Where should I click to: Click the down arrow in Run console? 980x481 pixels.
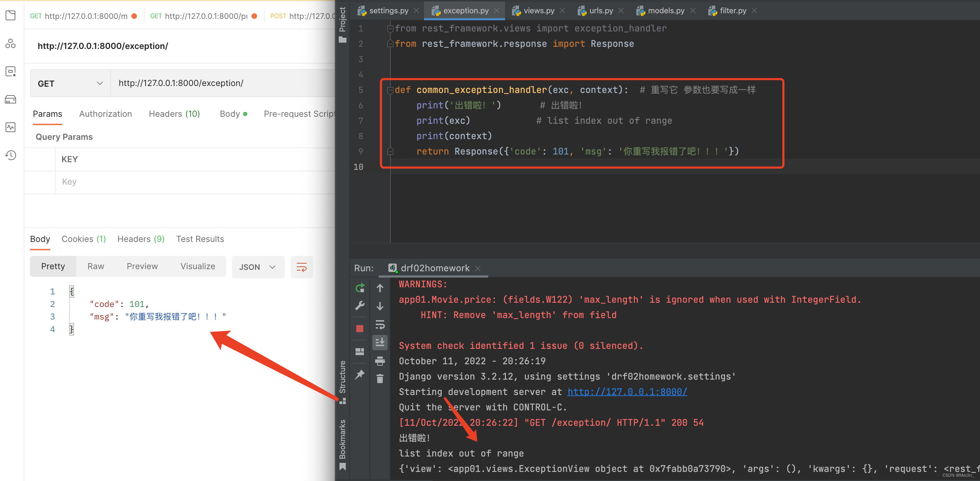pyautogui.click(x=380, y=306)
